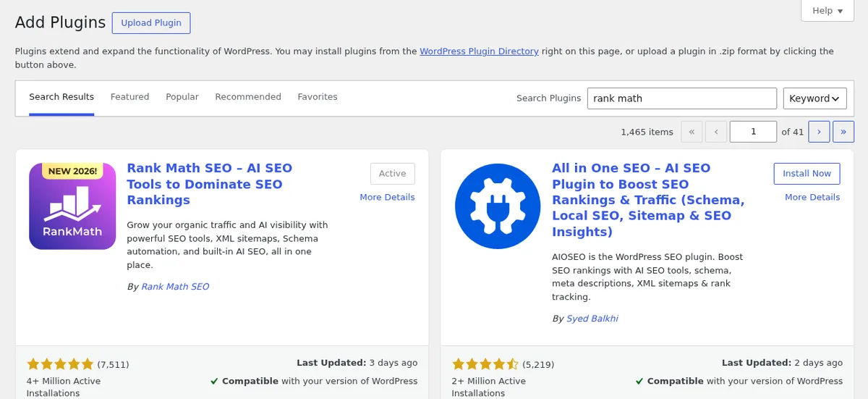Click the '1,465 items' count text
The image size is (868, 399).
(x=647, y=132)
